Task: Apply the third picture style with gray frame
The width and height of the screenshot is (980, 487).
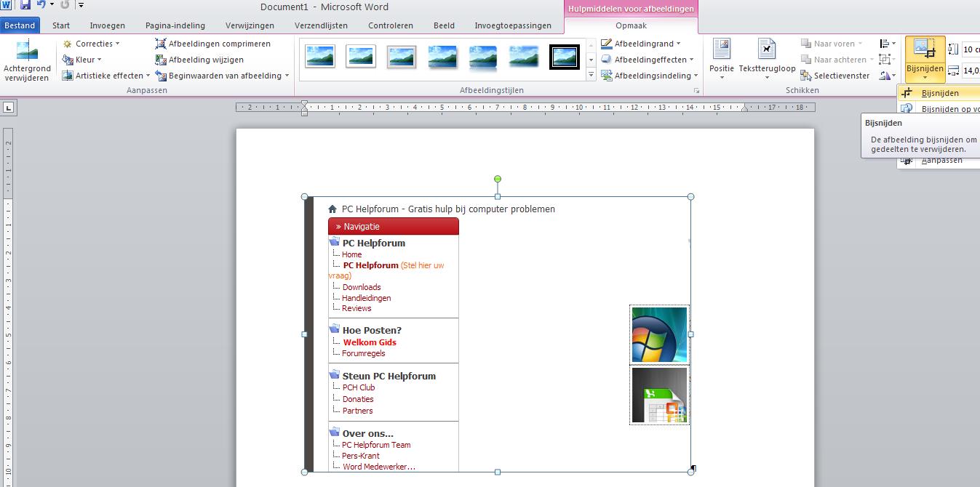Action: click(x=402, y=57)
